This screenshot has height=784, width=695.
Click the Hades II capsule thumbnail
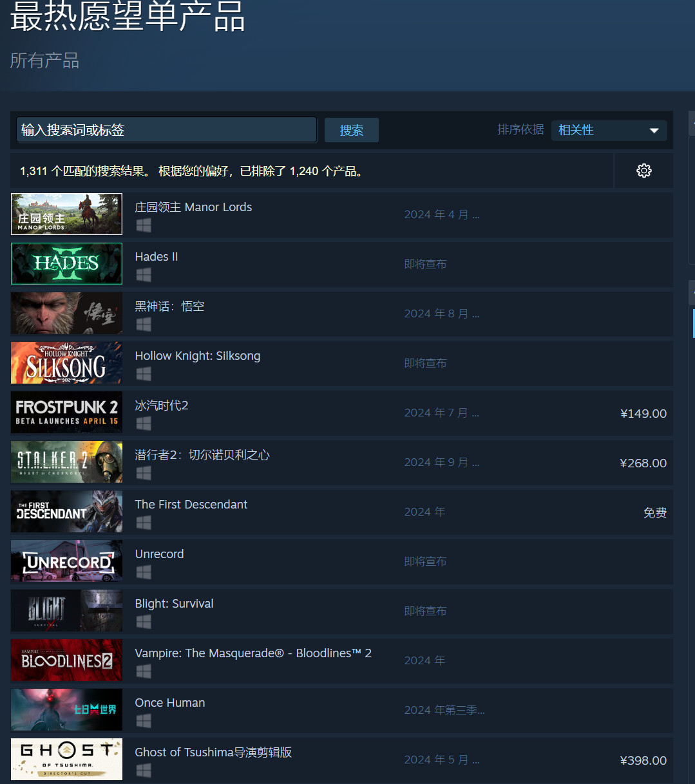[x=66, y=263]
